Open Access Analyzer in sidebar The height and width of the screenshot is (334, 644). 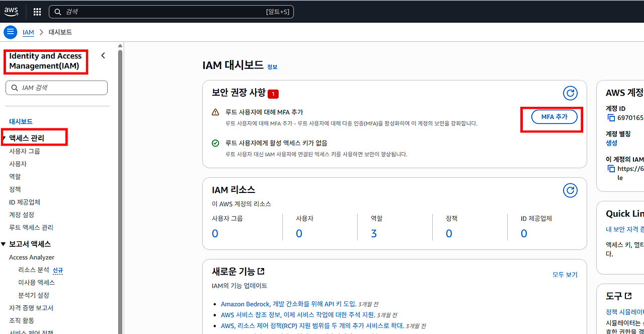click(x=32, y=257)
